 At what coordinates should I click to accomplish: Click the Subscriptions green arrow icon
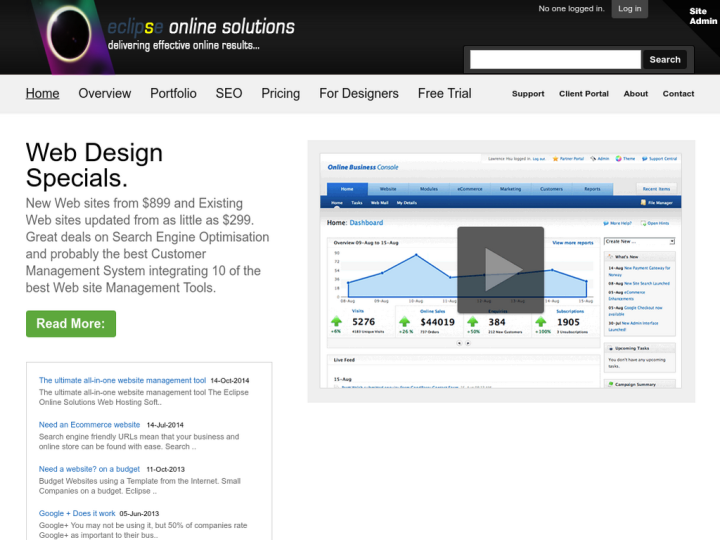tap(541, 321)
